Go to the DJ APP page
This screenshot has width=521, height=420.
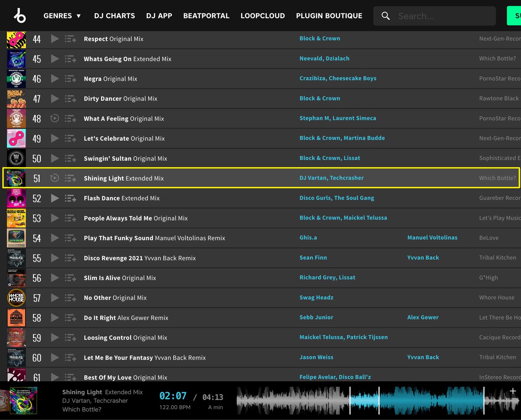pos(159,16)
